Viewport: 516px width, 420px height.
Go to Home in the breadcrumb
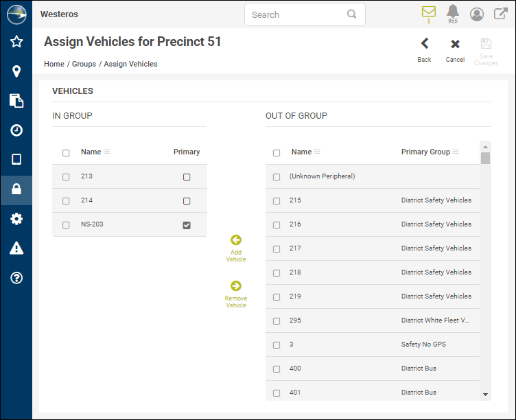tap(54, 64)
